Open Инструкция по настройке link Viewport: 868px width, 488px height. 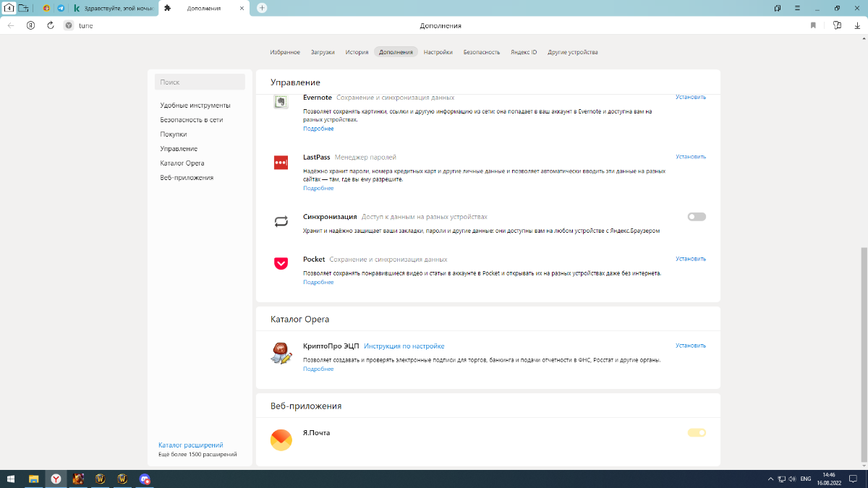404,346
